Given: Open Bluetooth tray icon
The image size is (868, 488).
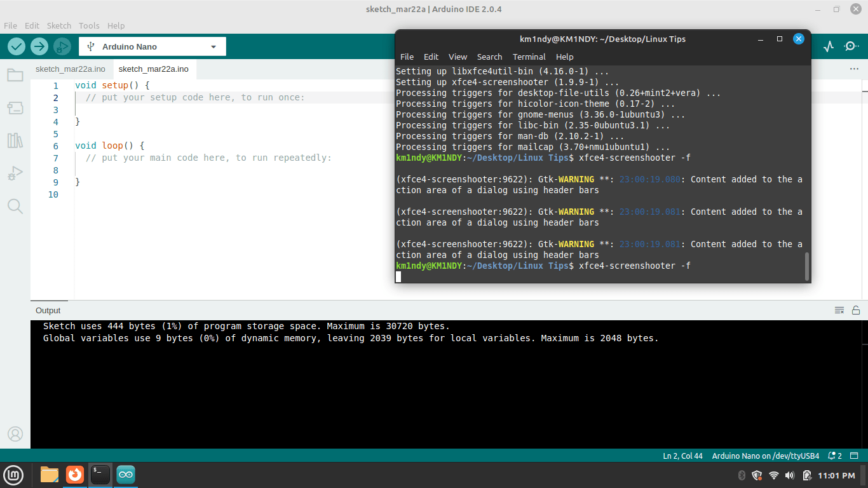Looking at the screenshot, I should [x=742, y=475].
